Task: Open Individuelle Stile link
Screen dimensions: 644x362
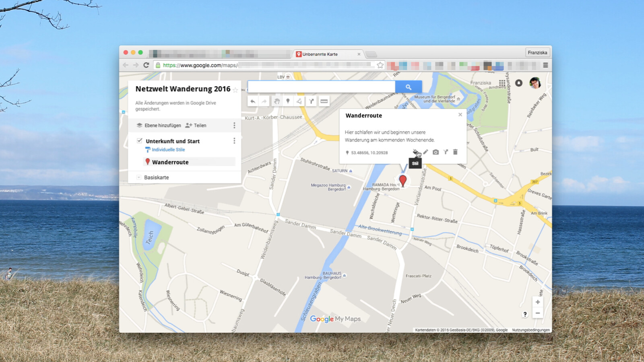Action: coord(168,150)
